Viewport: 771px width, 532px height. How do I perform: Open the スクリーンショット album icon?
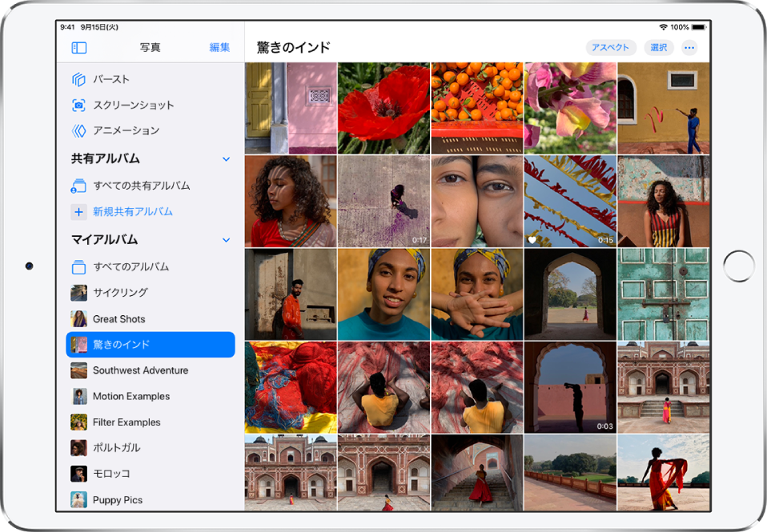[80, 105]
